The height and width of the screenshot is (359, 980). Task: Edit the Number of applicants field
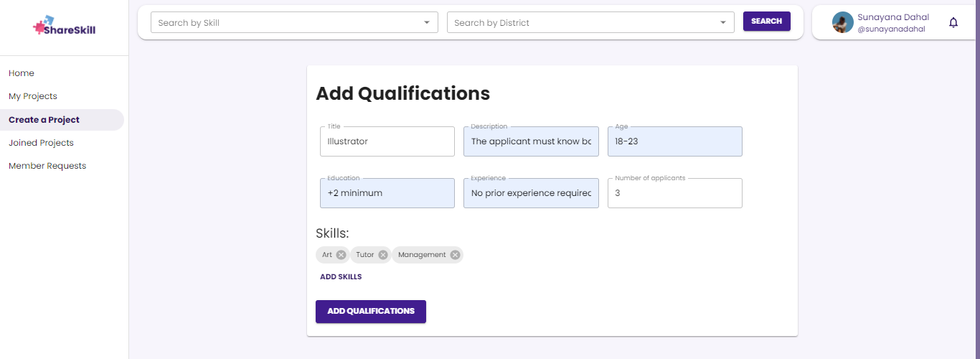click(x=674, y=193)
